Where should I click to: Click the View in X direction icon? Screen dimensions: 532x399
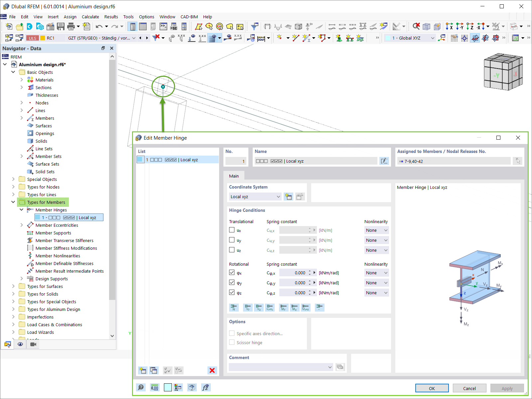coord(449,26)
